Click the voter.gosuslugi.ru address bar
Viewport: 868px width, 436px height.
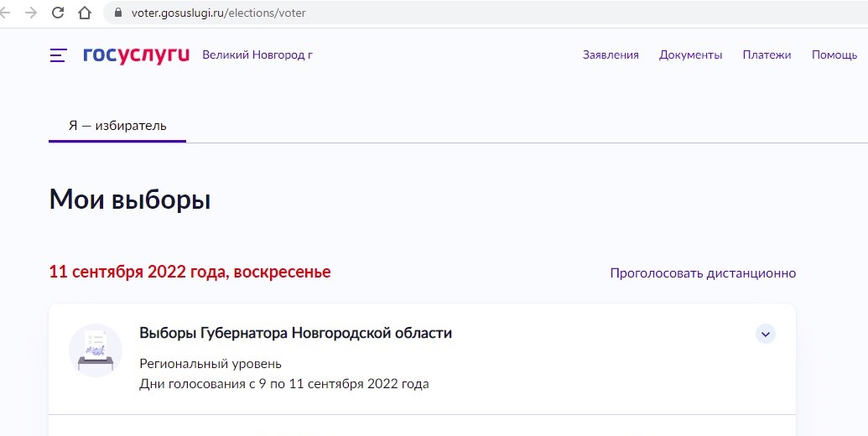point(486,13)
